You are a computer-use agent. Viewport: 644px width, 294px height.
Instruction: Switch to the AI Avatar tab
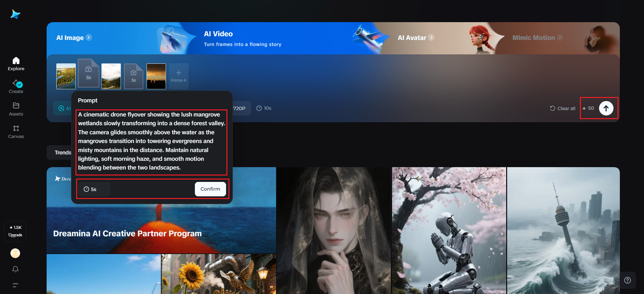tap(412, 38)
